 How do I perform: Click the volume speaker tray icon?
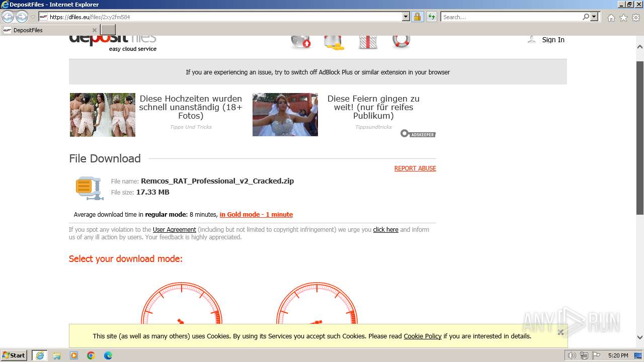pos(572,355)
